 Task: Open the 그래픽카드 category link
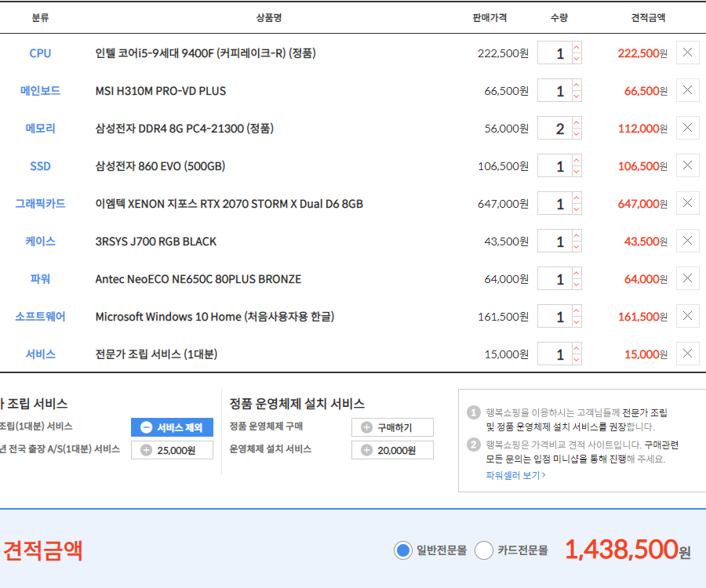(40, 203)
